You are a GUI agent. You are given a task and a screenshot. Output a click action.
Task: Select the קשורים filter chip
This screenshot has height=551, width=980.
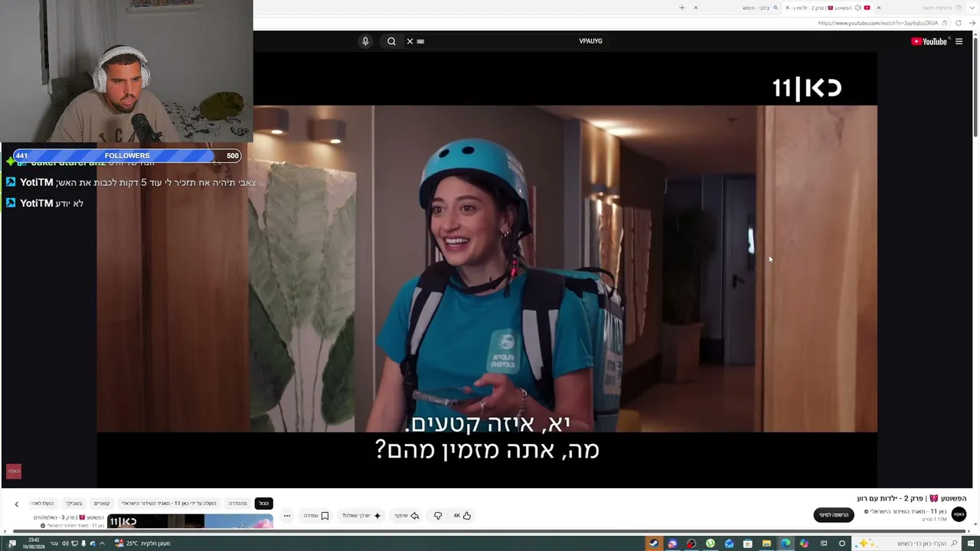102,504
